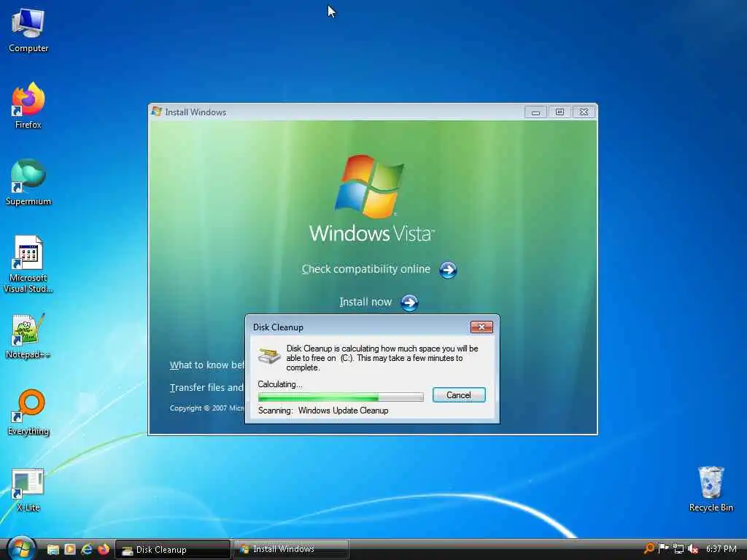
Task: Select the Supermium desktop shortcut
Action: pos(28,182)
